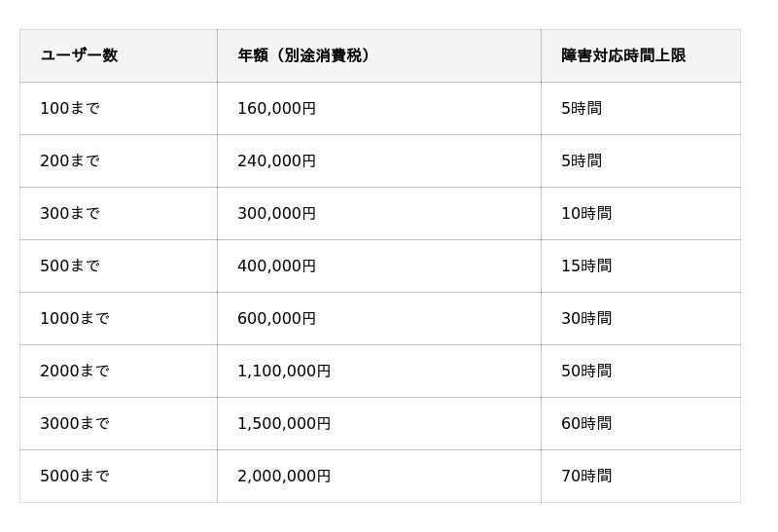
Task: Select the 500まで user tier
Action: (70, 266)
